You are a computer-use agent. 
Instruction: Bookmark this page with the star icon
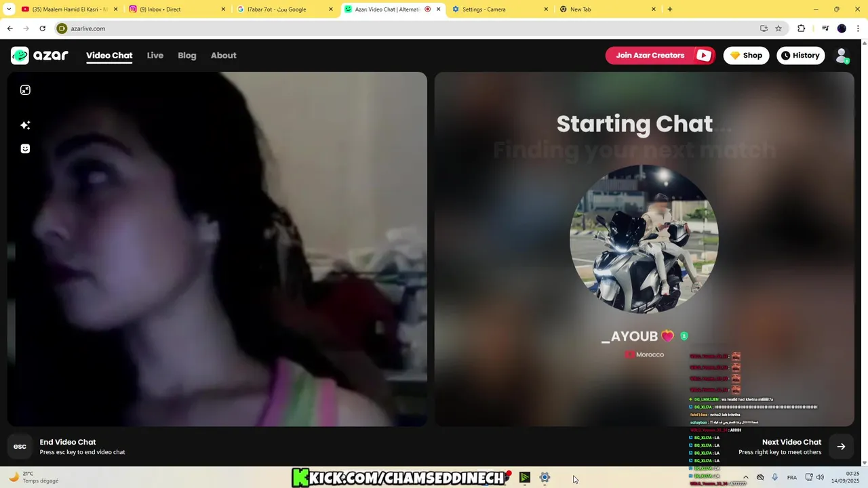click(x=778, y=28)
